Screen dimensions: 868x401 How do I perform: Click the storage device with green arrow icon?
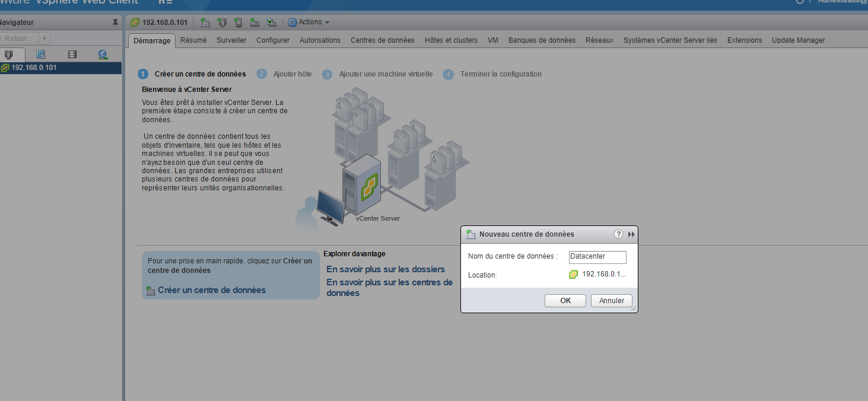(271, 23)
